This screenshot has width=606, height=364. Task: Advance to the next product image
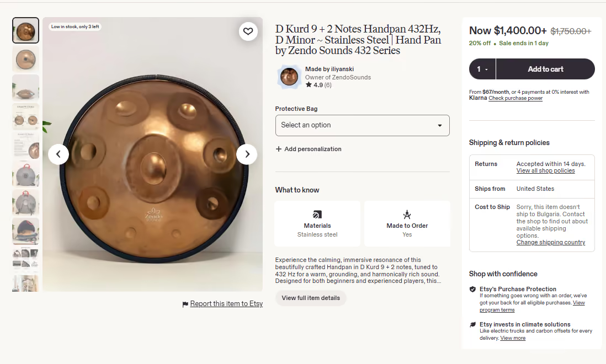247,154
